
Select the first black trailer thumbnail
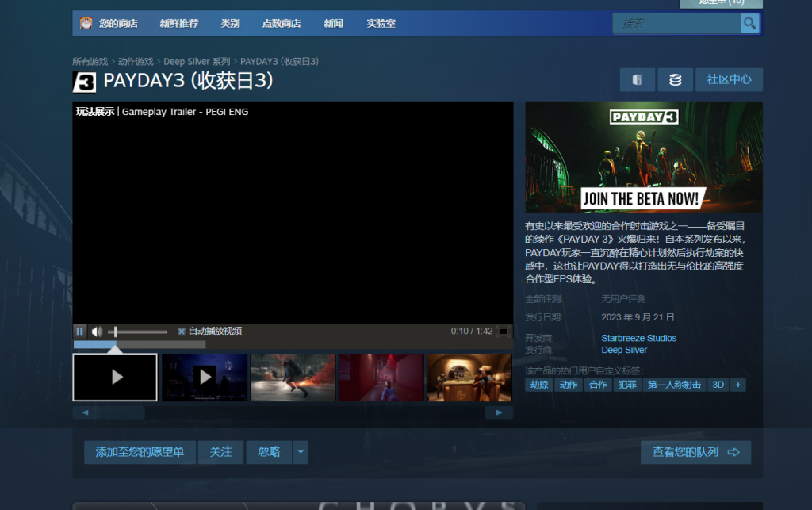coord(115,378)
